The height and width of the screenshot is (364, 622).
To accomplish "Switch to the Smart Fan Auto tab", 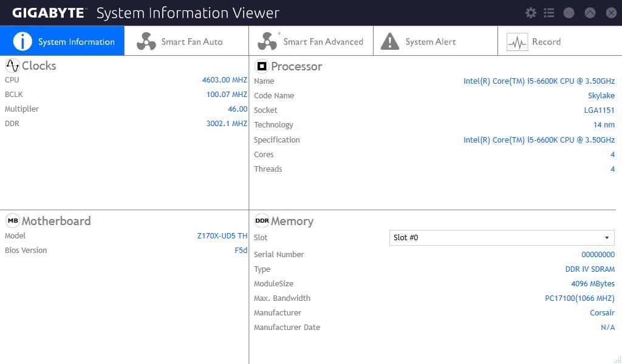I will pos(186,41).
